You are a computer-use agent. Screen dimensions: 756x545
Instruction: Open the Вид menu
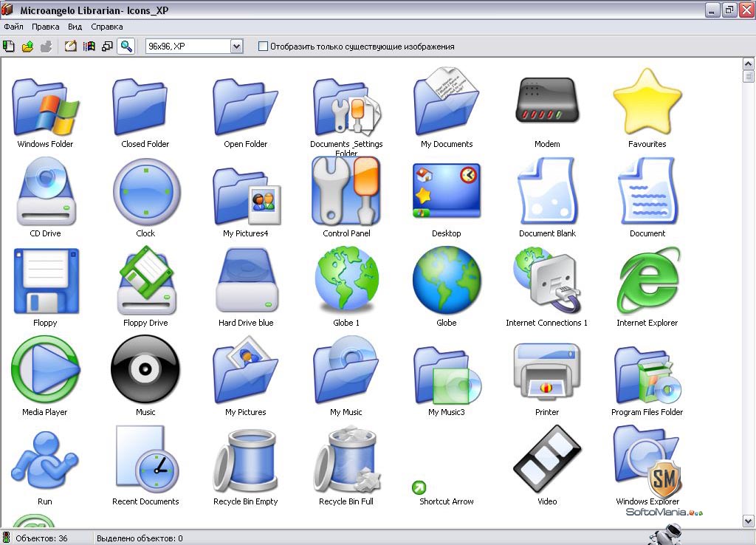[x=75, y=27]
